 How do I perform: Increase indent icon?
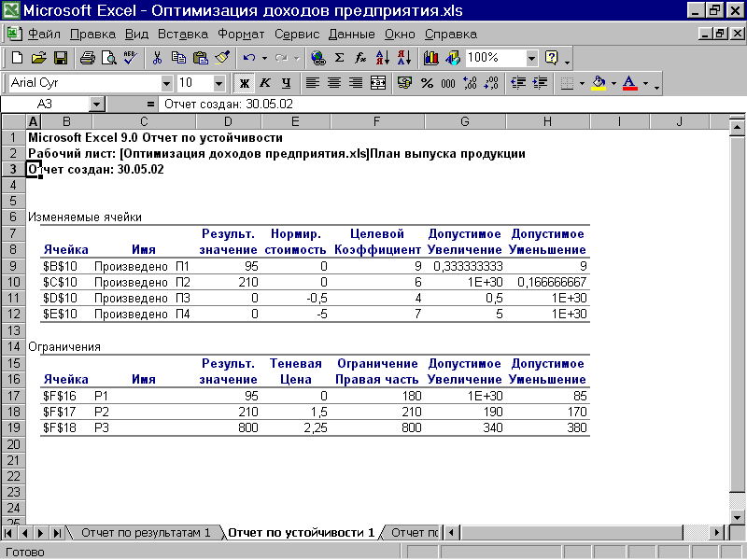click(x=540, y=83)
